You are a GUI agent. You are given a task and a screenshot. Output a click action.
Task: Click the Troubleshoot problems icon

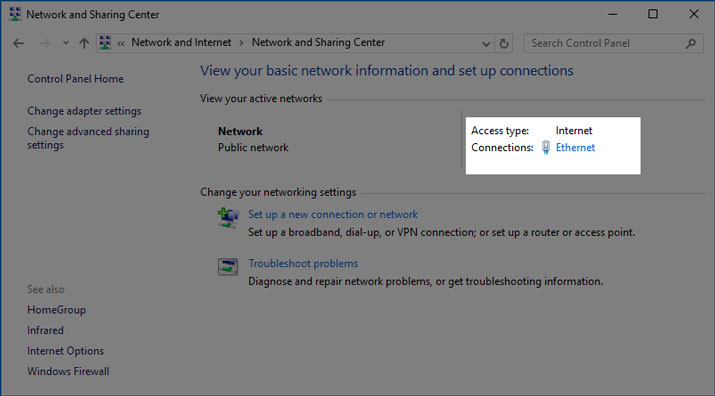coord(228,266)
